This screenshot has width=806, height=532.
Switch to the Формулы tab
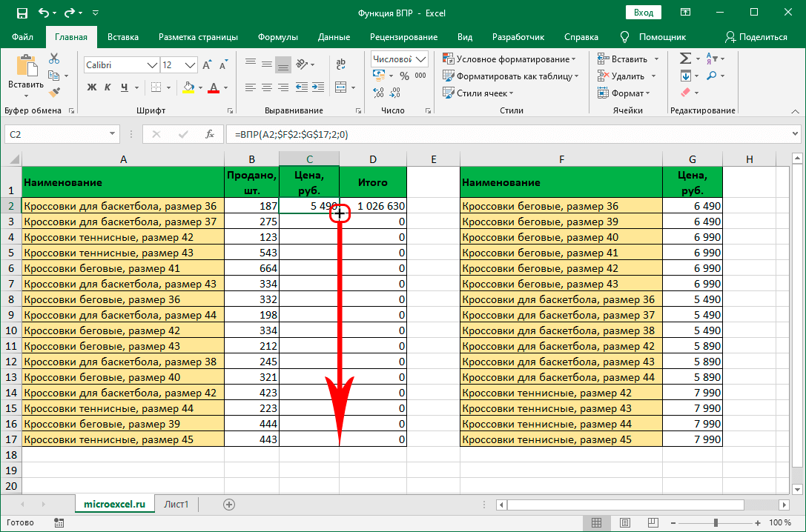point(277,37)
